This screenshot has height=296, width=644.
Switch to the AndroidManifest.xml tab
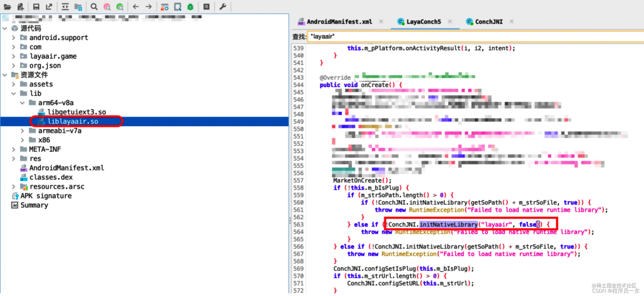[335, 22]
